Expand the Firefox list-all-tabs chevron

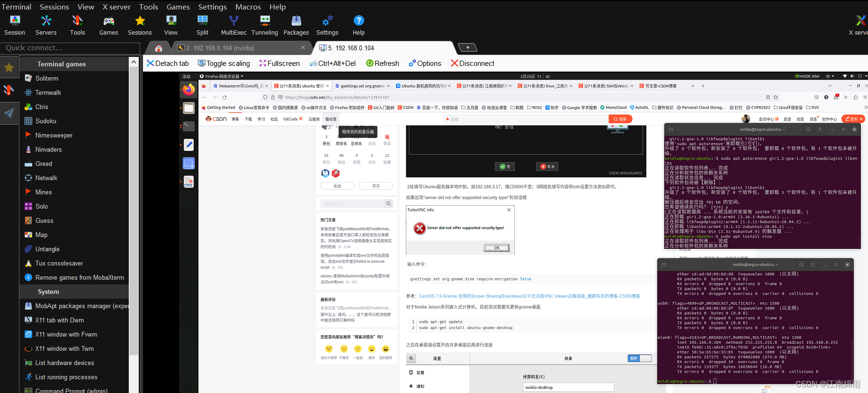[x=830, y=86]
